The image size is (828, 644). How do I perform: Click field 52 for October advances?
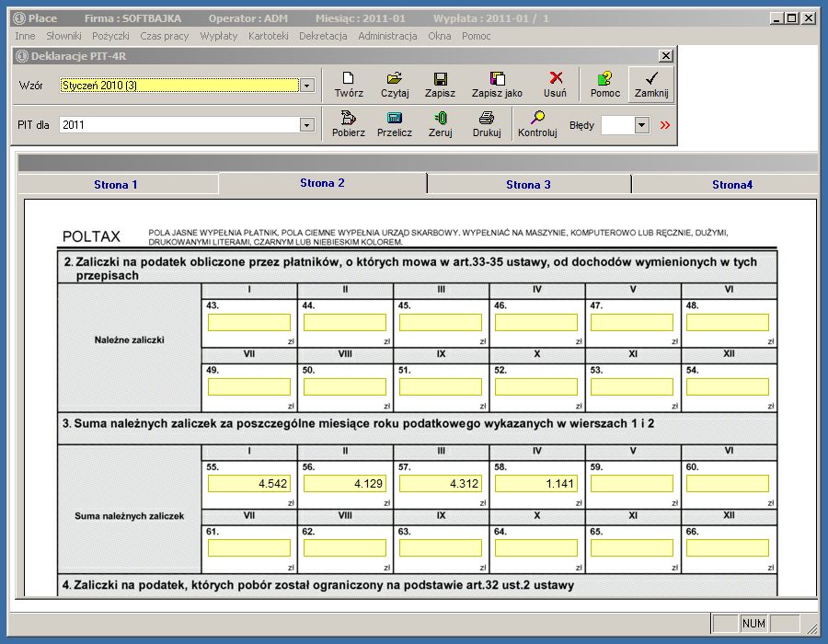click(x=536, y=387)
